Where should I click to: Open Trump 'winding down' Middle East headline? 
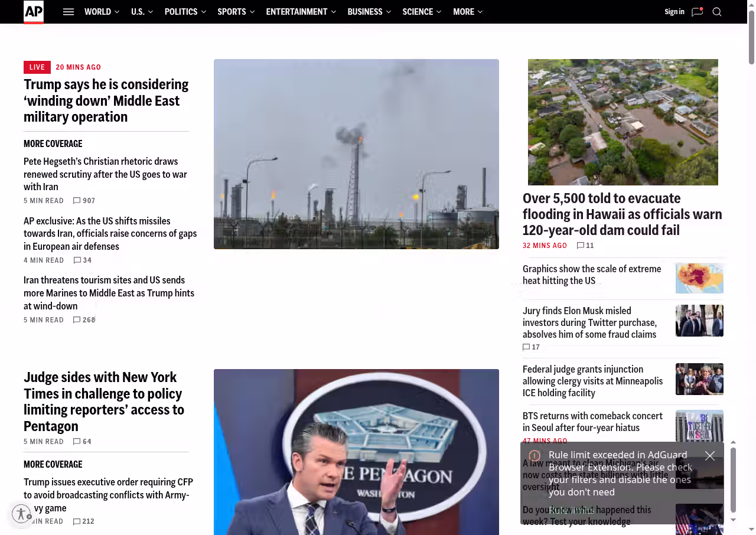tap(106, 100)
